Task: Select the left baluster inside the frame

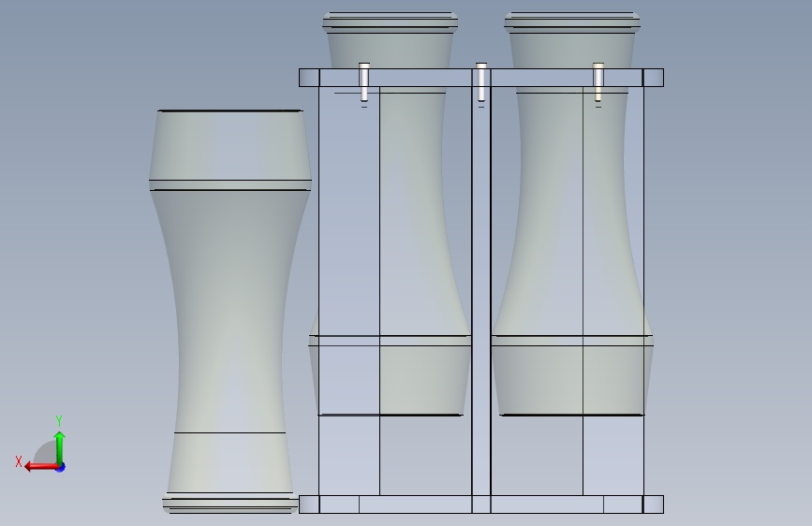Action: pyautogui.click(x=390, y=213)
